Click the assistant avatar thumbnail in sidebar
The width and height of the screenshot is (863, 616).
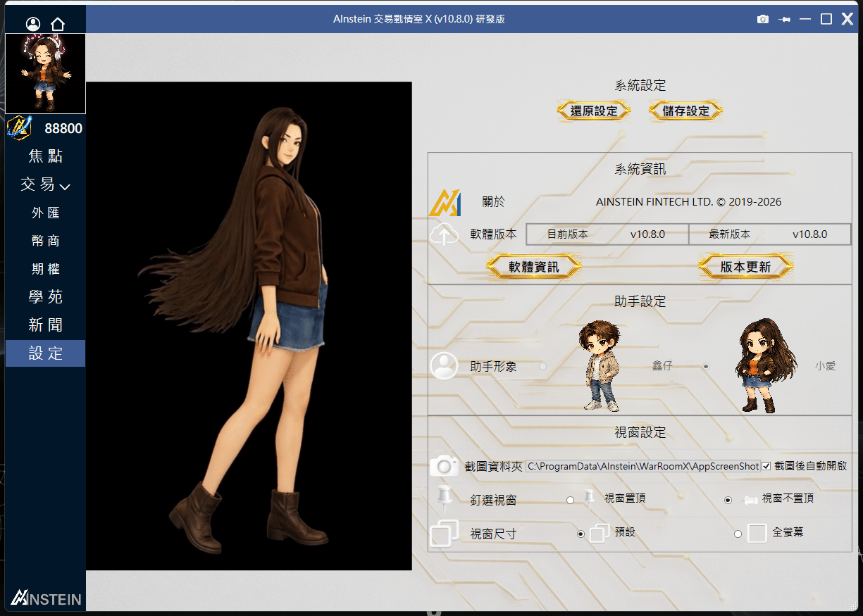(x=45, y=73)
